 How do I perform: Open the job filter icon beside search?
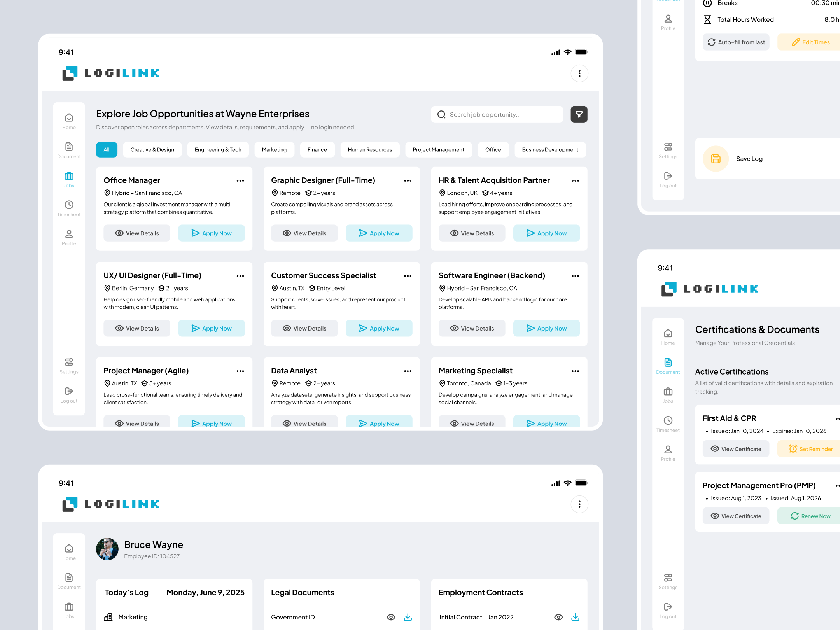[x=579, y=114]
